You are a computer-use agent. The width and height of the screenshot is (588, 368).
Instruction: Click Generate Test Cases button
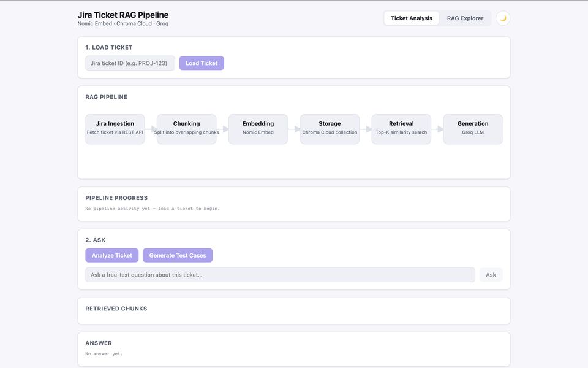point(178,255)
